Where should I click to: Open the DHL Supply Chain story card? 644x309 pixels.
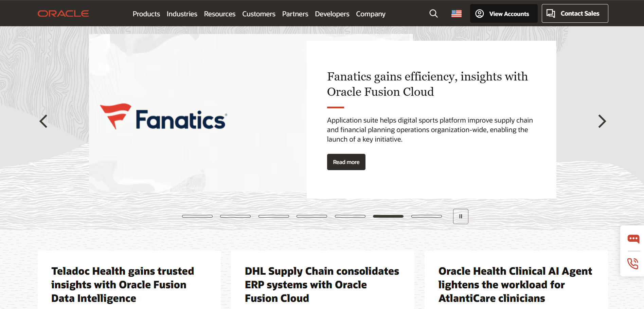(322, 285)
